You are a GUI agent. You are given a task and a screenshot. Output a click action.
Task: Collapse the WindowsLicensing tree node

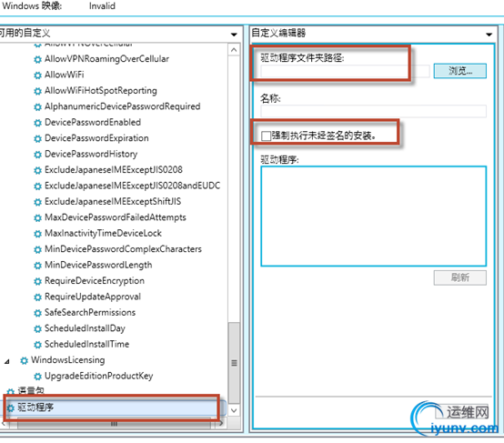[7, 362]
